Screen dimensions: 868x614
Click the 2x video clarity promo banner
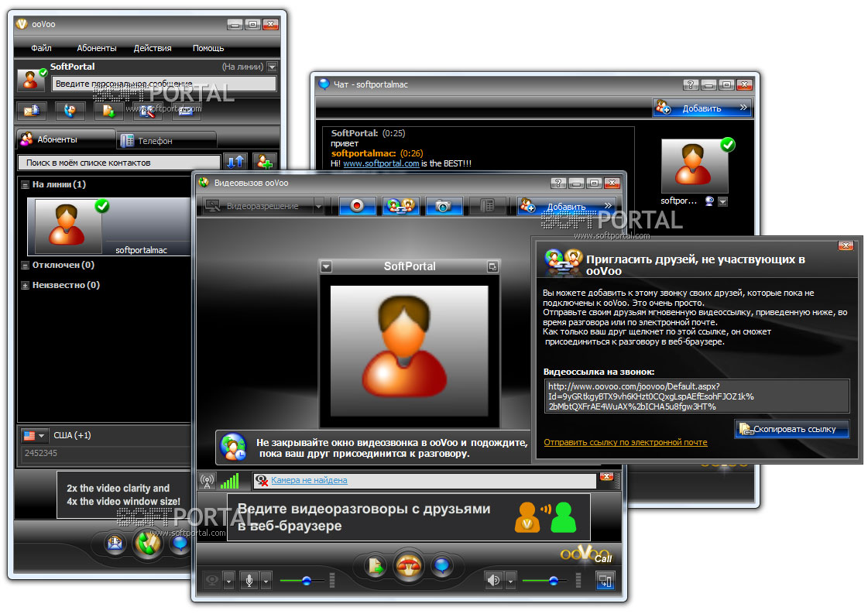click(123, 495)
